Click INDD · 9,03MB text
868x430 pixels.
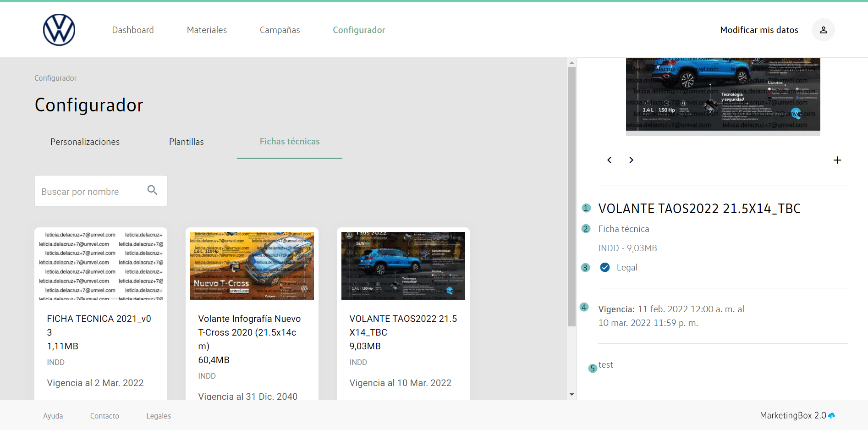(627, 248)
